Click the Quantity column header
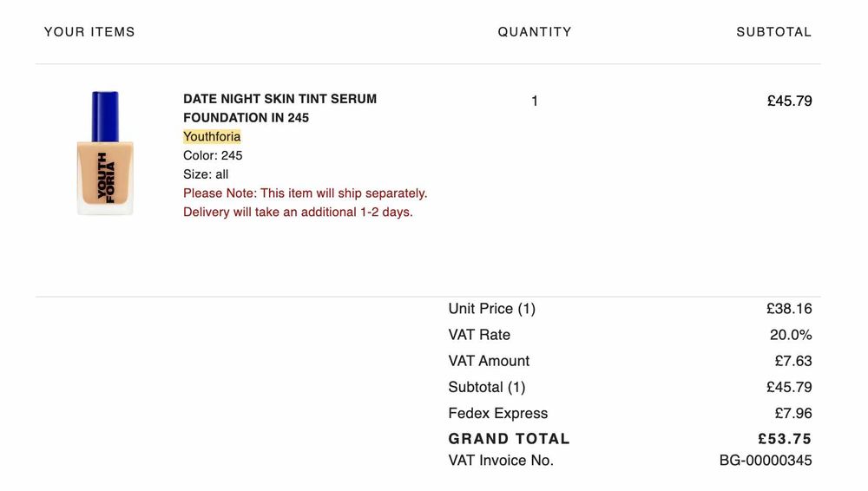The width and height of the screenshot is (868, 491). coord(535,32)
